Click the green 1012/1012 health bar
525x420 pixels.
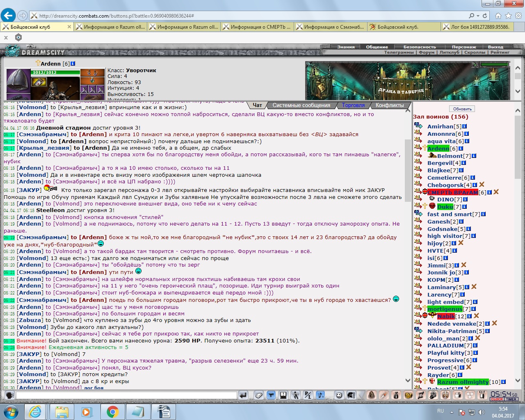55,73
